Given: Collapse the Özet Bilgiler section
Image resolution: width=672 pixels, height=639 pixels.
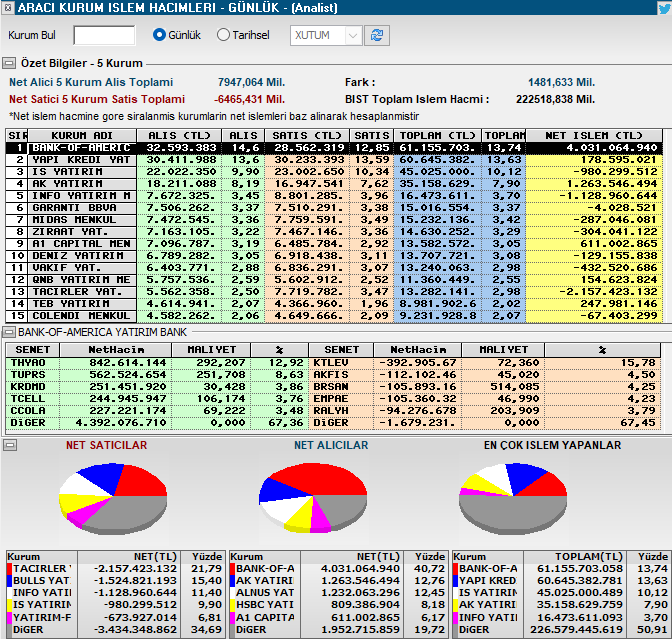Looking at the screenshot, I should click(x=9, y=63).
